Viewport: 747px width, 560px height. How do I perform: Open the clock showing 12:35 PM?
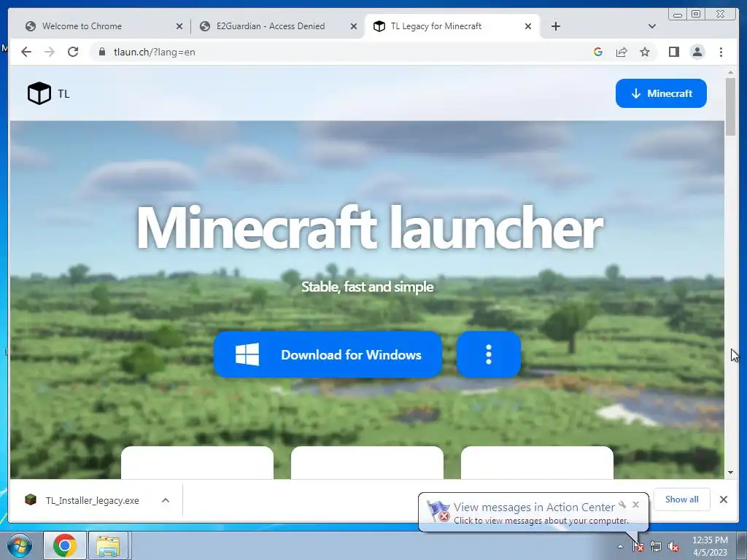[x=710, y=546]
